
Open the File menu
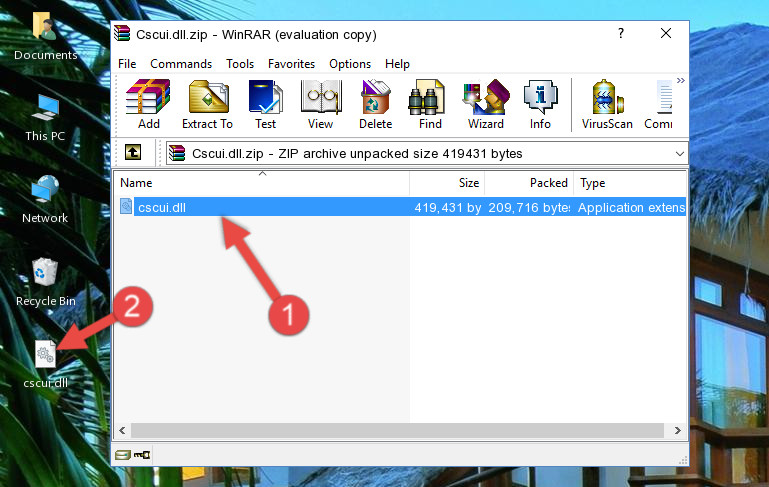click(x=127, y=64)
